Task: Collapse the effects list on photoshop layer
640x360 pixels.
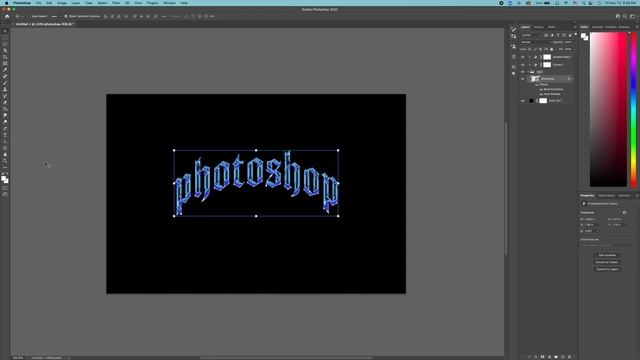Action: [572, 79]
